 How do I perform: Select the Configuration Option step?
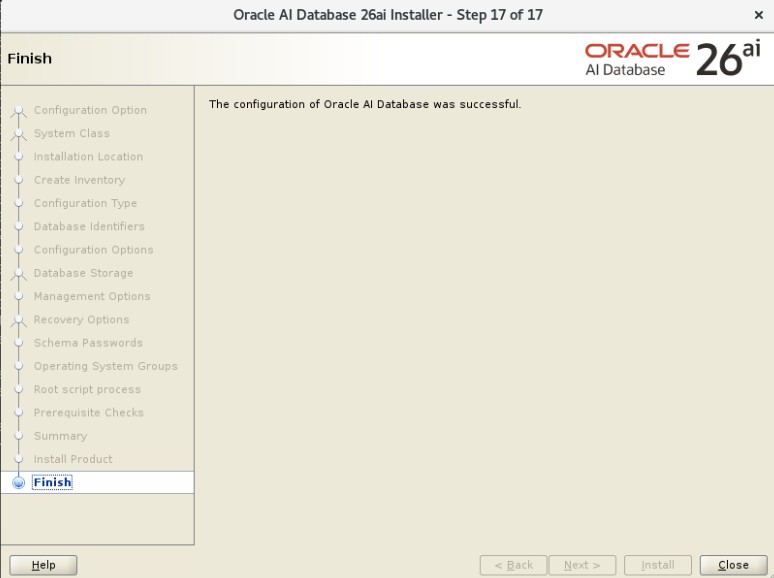(90, 110)
